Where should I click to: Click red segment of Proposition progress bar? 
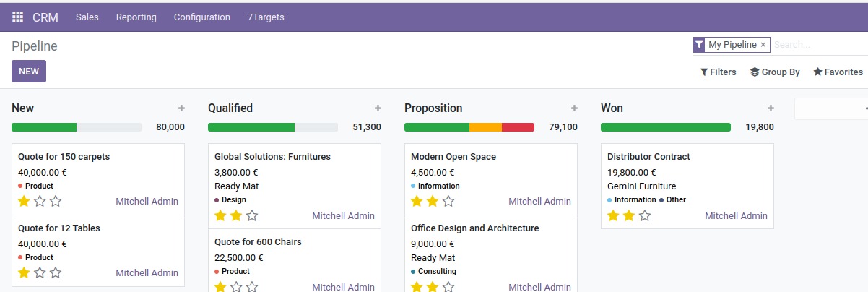(518, 127)
